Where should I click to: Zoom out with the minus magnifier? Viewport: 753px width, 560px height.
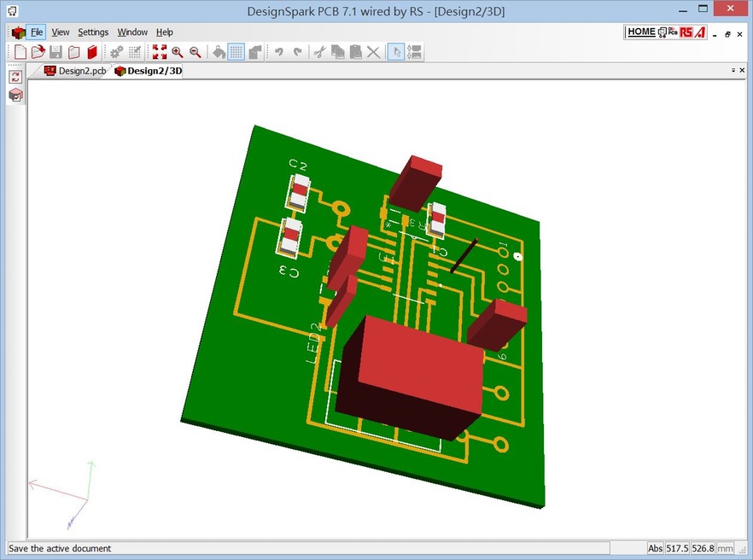coord(195,52)
